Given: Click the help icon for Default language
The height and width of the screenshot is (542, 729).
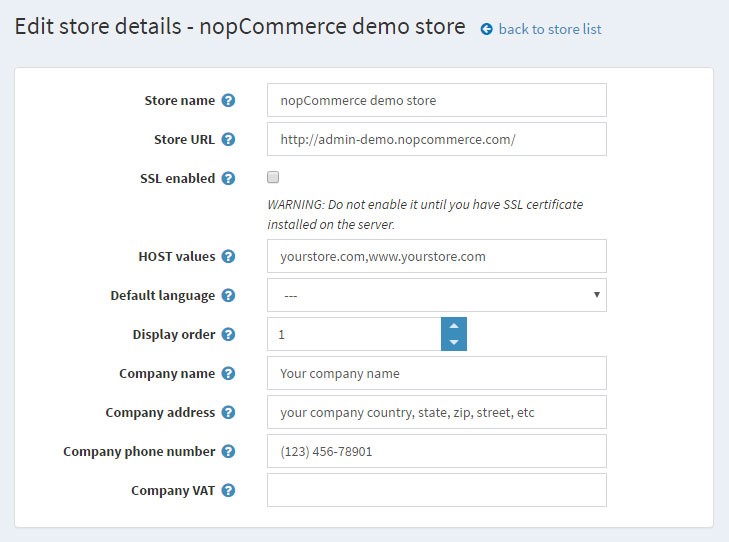Looking at the screenshot, I should 228,296.
